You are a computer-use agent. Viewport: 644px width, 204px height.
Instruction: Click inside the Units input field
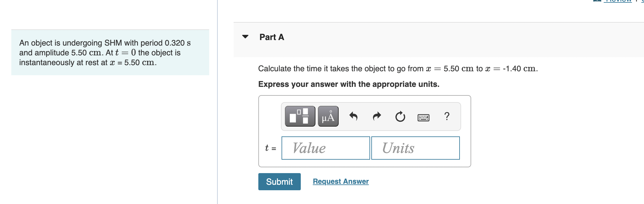coord(415,148)
